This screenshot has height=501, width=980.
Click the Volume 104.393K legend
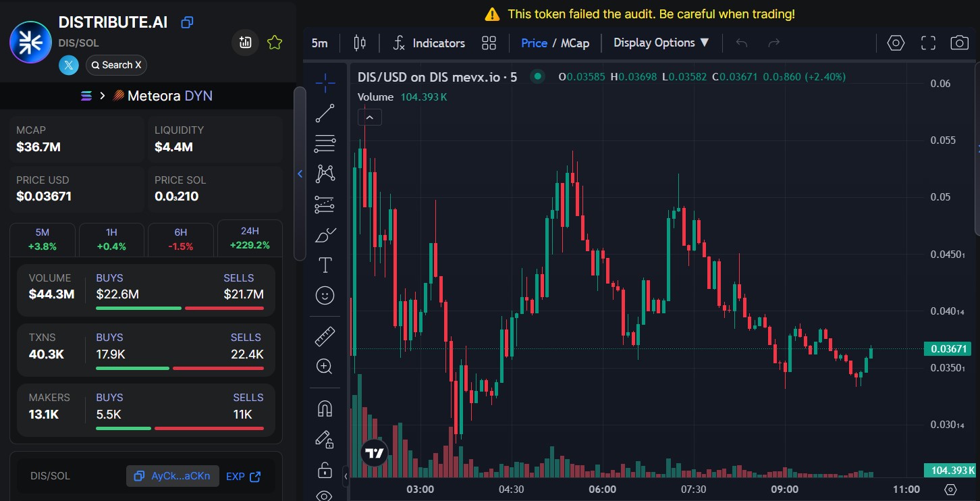click(x=402, y=97)
